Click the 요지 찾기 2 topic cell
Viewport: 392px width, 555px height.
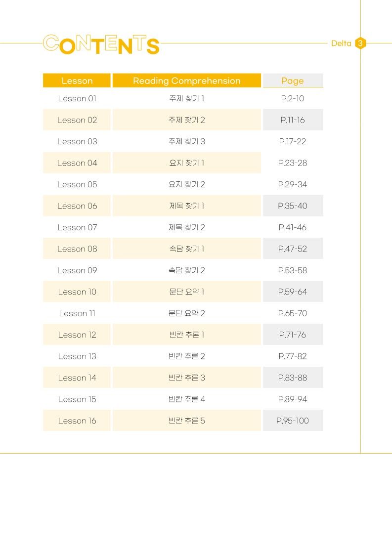coord(187,184)
